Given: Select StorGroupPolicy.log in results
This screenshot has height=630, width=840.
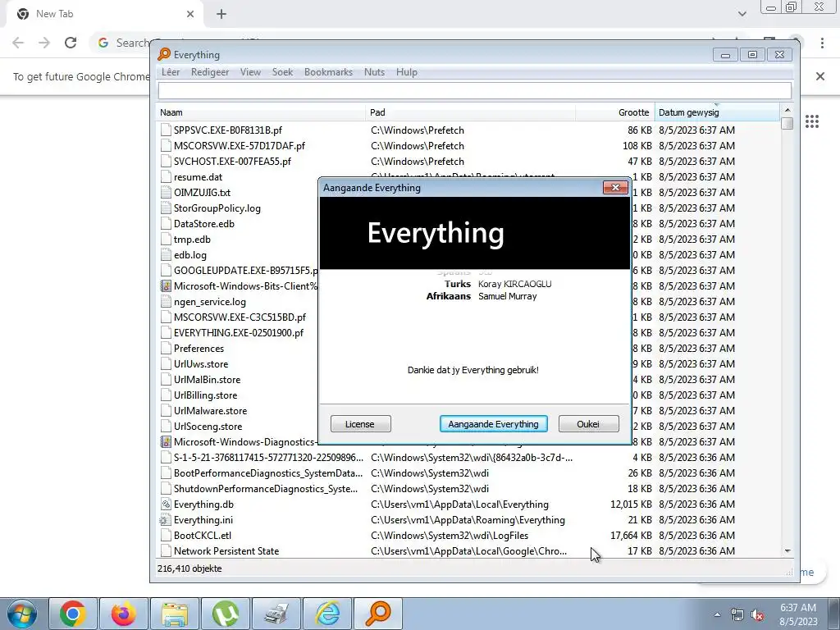Looking at the screenshot, I should click(217, 208).
